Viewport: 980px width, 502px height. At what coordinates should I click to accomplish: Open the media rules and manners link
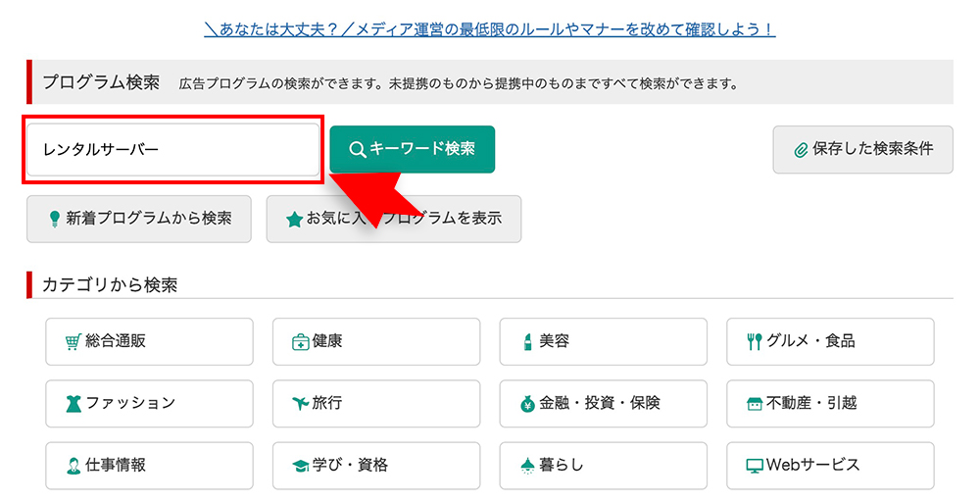tap(490, 30)
